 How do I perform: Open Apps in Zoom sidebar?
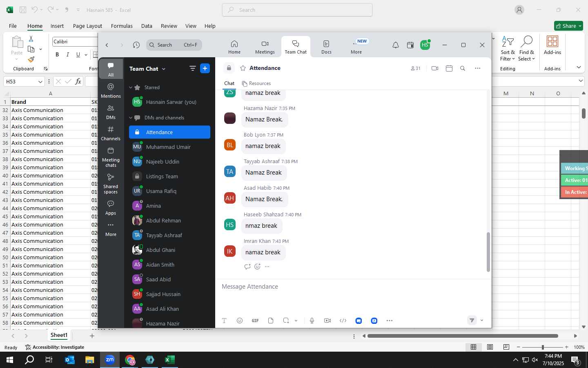click(111, 208)
